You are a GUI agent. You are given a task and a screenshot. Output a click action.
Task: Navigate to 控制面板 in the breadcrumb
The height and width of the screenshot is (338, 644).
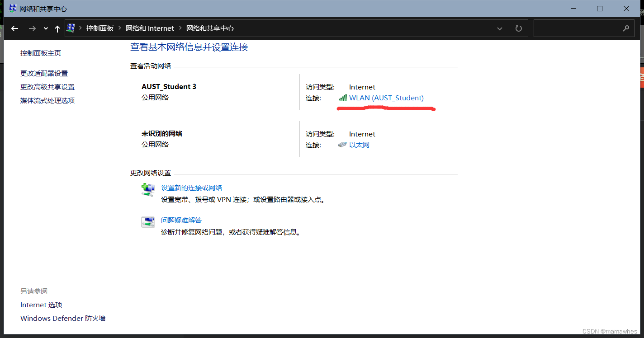pyautogui.click(x=99, y=28)
